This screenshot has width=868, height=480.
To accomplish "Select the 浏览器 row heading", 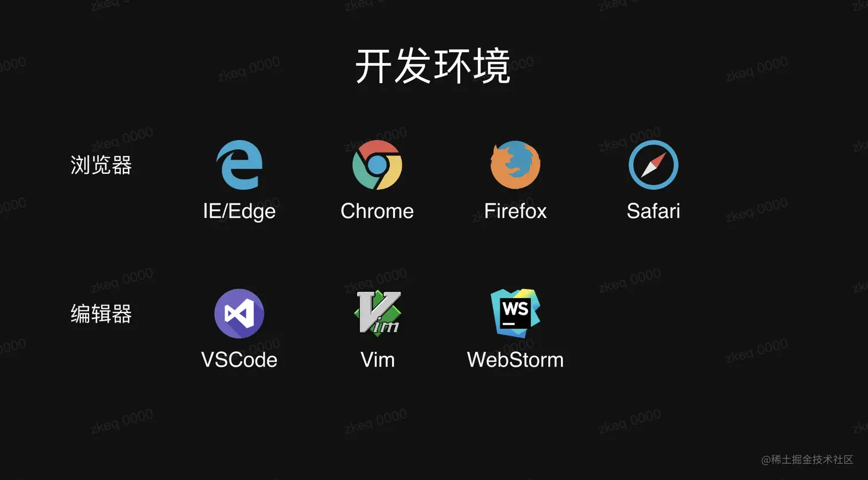I will click(x=101, y=165).
